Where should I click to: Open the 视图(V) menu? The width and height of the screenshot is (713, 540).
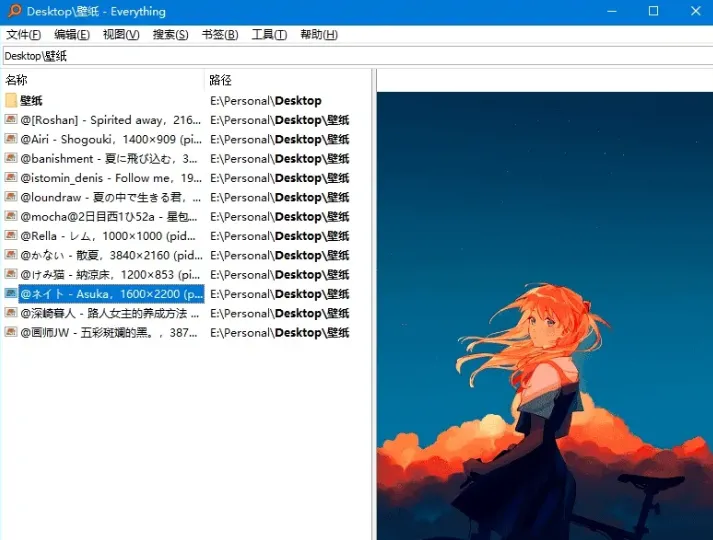pyautogui.click(x=121, y=35)
